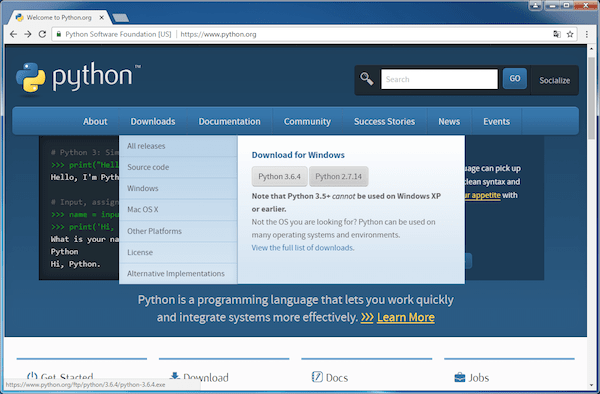Viewport: 600px width, 394px height.
Task: Click the page vertical scrollbar thumb
Action: [591, 98]
